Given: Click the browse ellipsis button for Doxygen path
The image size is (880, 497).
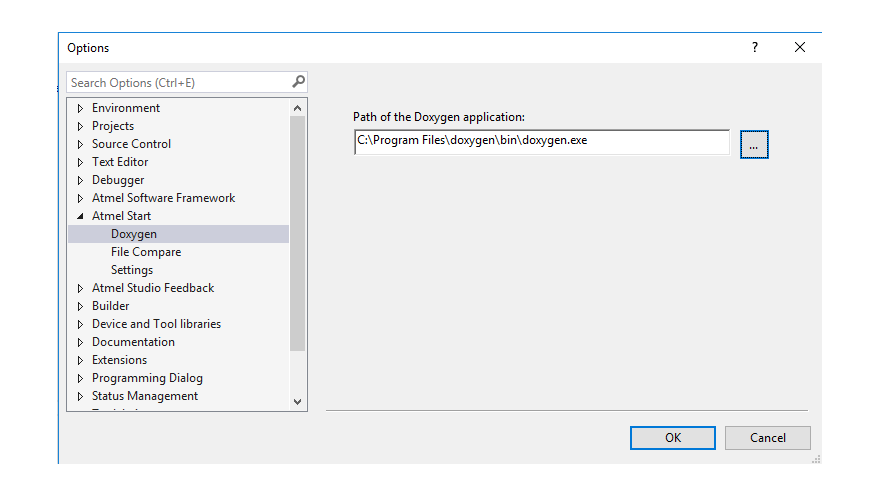Looking at the screenshot, I should (x=754, y=145).
